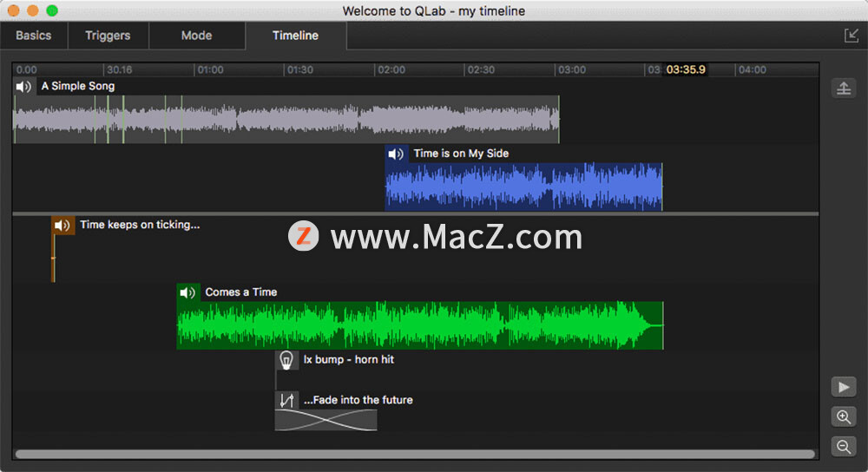
Task: Click the Comes a Time label
Action: click(x=240, y=292)
